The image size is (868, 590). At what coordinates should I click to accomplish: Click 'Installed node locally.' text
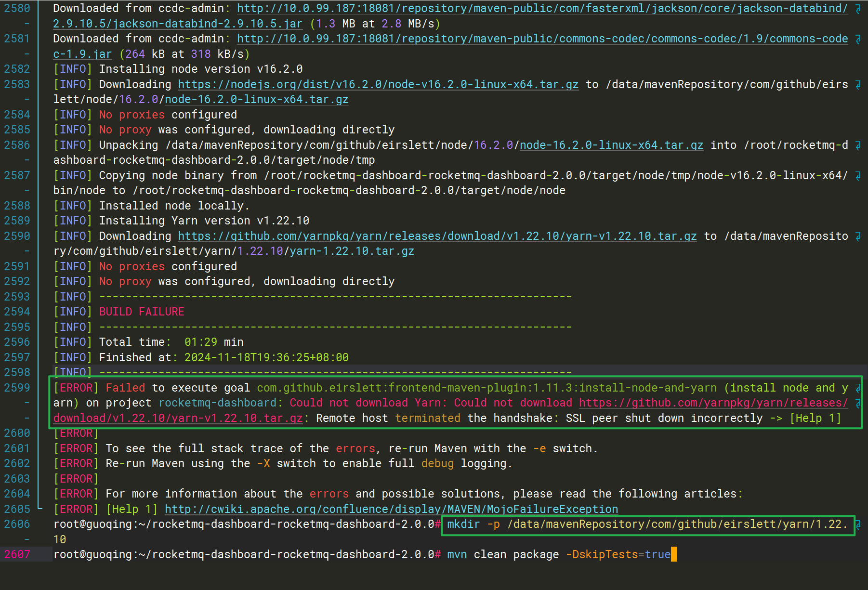tap(174, 206)
